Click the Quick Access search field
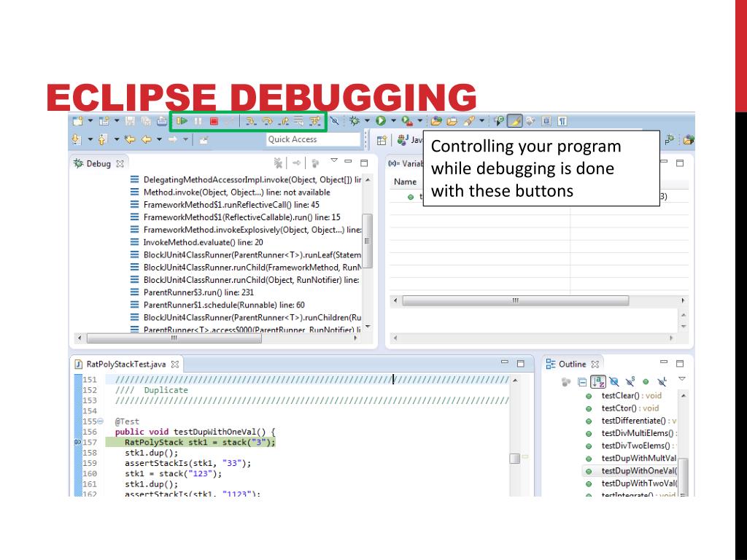This screenshot has height=560, width=747. [x=312, y=139]
